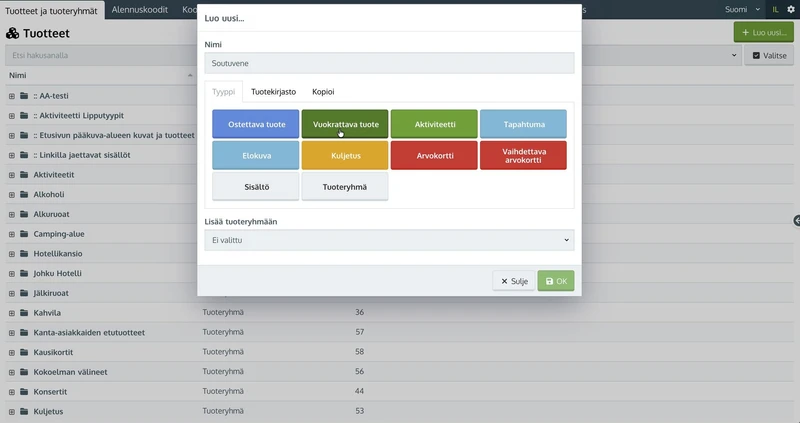800x423 pixels.
Task: Click the side panel arrow handle
Action: pos(796,220)
